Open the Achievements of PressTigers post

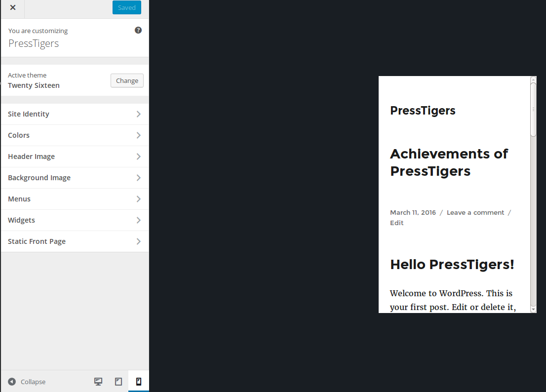(x=449, y=162)
